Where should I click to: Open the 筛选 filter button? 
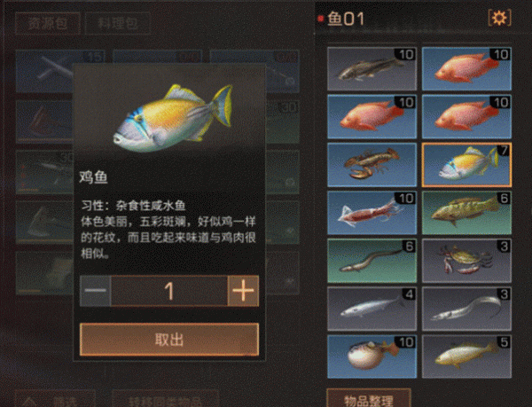55,399
